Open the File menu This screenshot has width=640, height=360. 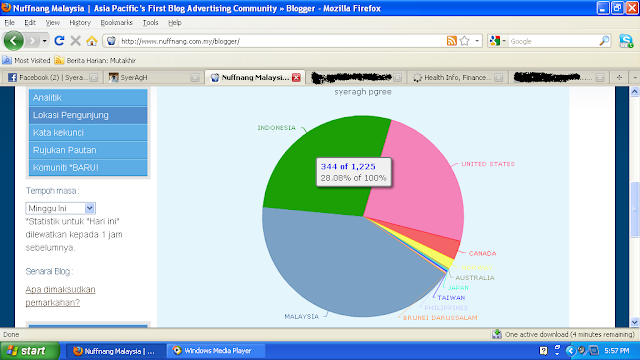tap(9, 22)
